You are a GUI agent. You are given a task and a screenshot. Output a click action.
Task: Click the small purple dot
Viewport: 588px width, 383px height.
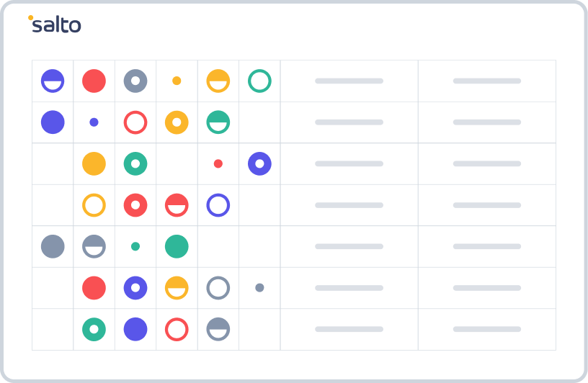(94, 122)
